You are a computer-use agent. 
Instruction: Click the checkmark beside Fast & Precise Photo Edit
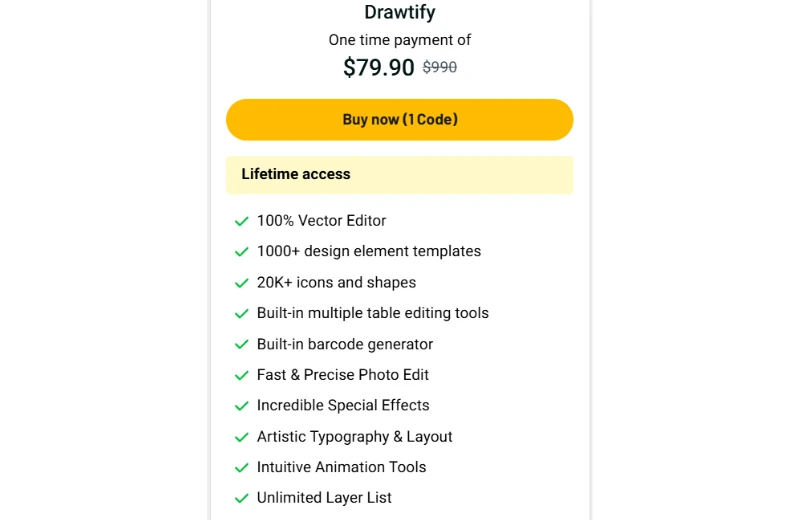(241, 375)
